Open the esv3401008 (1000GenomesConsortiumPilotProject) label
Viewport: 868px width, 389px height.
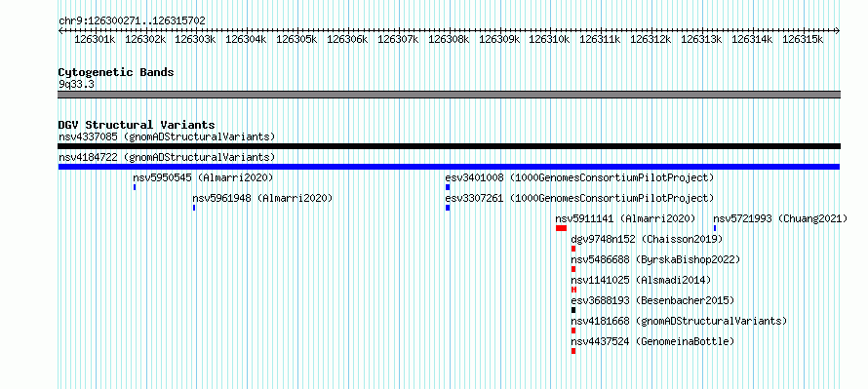(579, 177)
